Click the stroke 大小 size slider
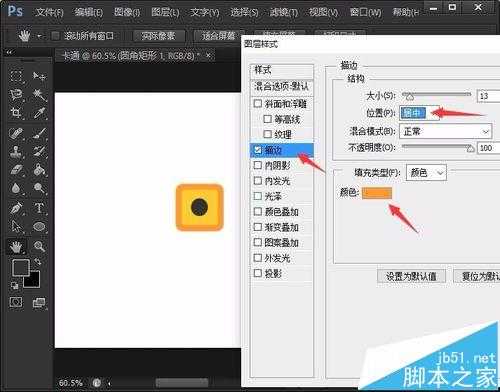Image resolution: width=500 pixels, height=392 pixels. click(x=436, y=96)
